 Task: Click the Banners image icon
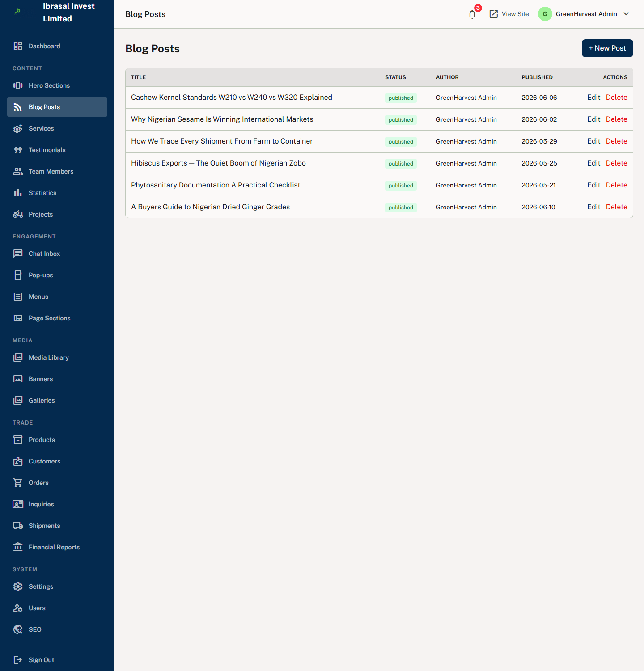point(18,379)
